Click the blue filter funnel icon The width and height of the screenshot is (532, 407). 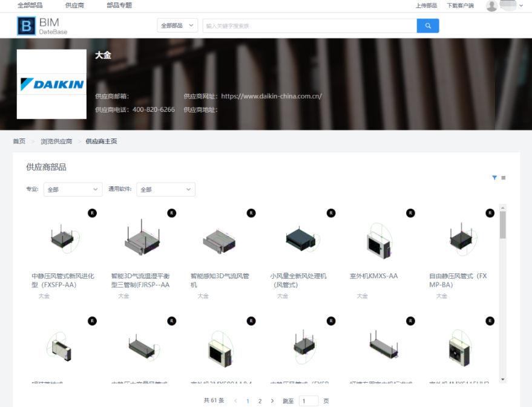coord(494,178)
